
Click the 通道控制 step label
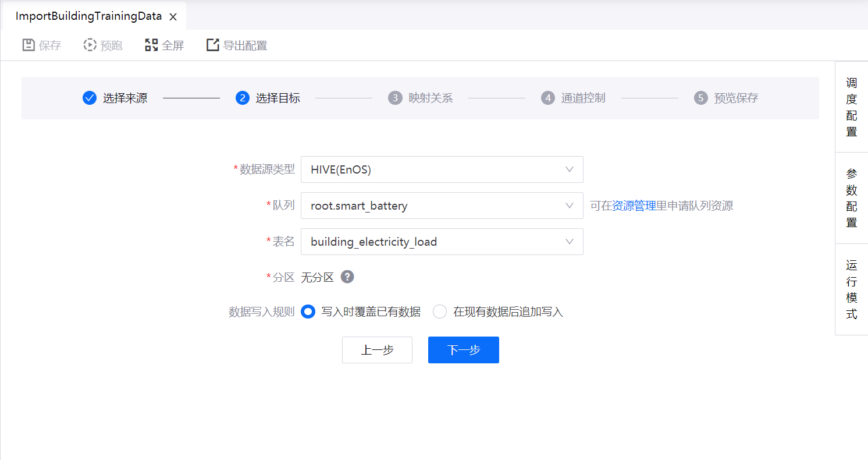pyautogui.click(x=584, y=98)
